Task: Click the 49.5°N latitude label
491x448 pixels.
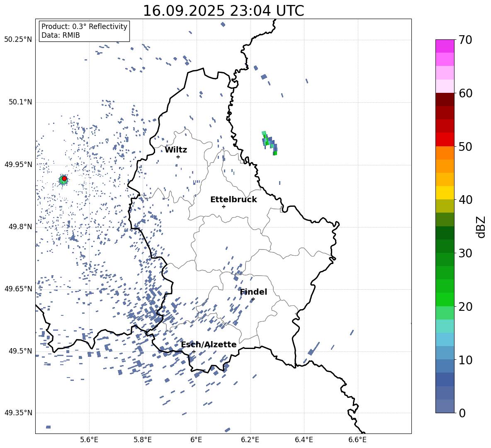Action: (x=20, y=351)
